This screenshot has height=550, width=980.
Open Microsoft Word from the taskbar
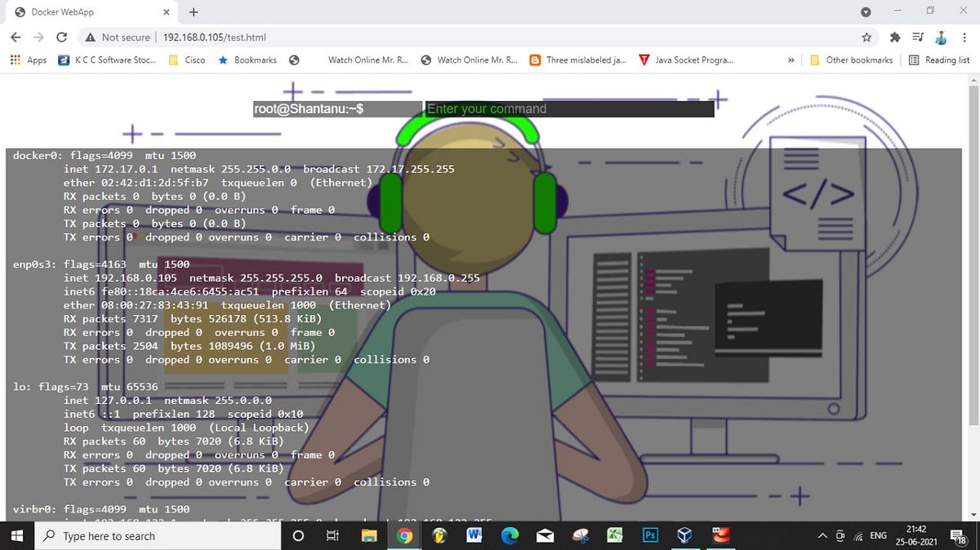pyautogui.click(x=474, y=535)
